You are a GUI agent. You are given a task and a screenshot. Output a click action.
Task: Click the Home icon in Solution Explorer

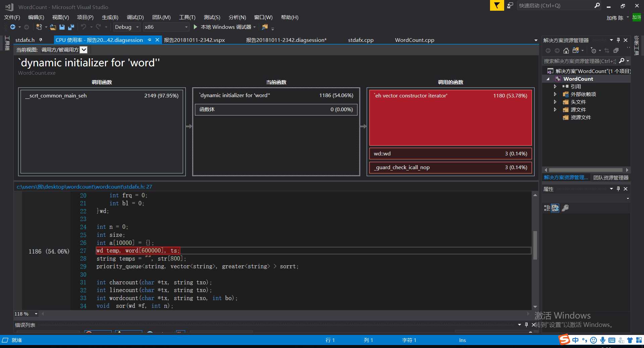click(x=566, y=51)
